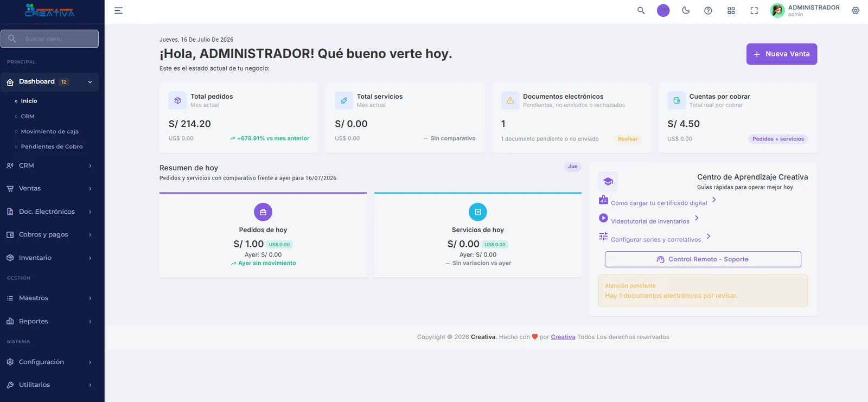The height and width of the screenshot is (402, 868).
Task: Expand the Cobros y pagos chevron
Action: tap(90, 234)
